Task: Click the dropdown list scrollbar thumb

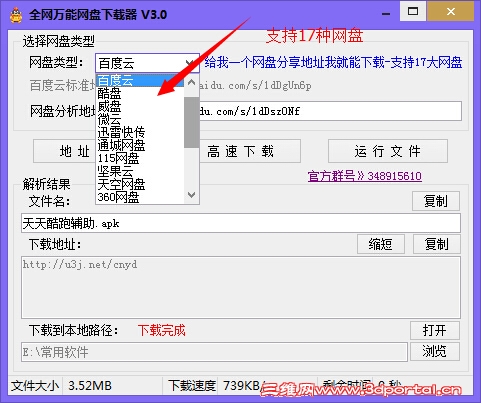Action: tap(191, 122)
